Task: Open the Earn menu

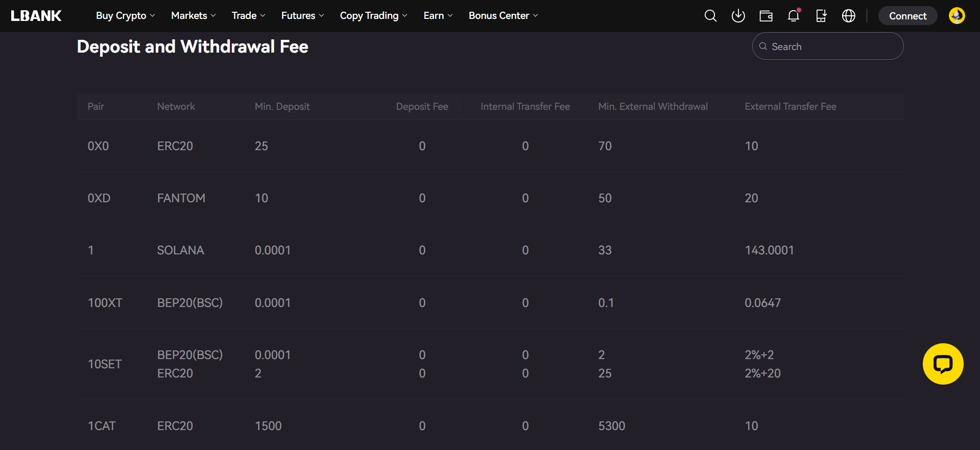Action: point(438,16)
